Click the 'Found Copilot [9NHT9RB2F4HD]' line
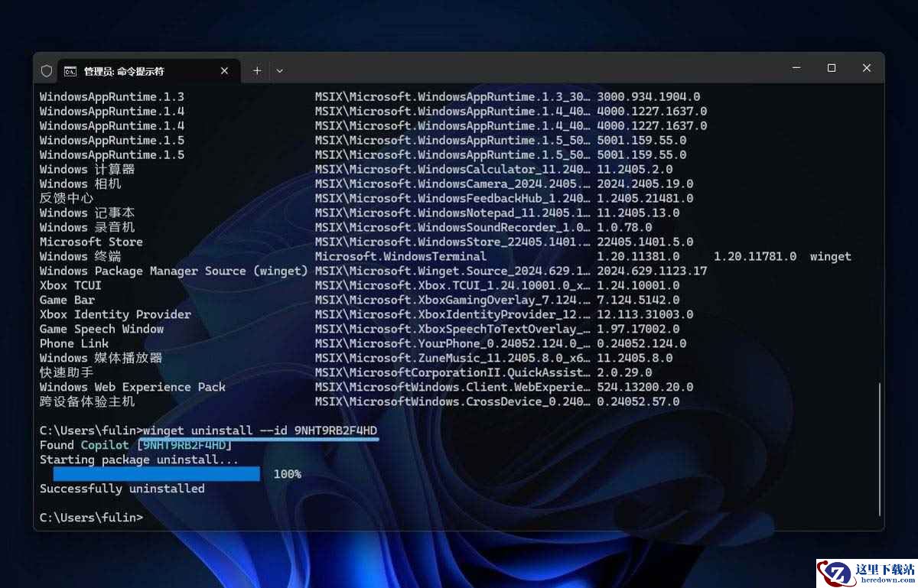 [135, 445]
